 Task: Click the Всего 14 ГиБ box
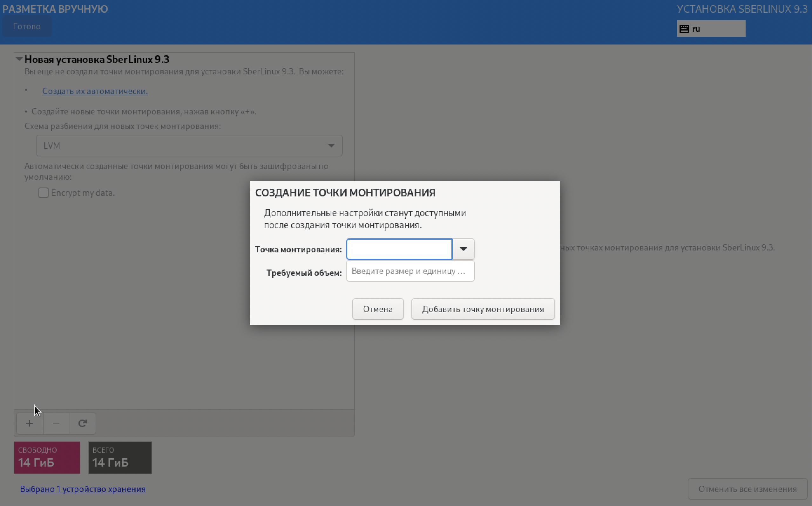pos(120,457)
